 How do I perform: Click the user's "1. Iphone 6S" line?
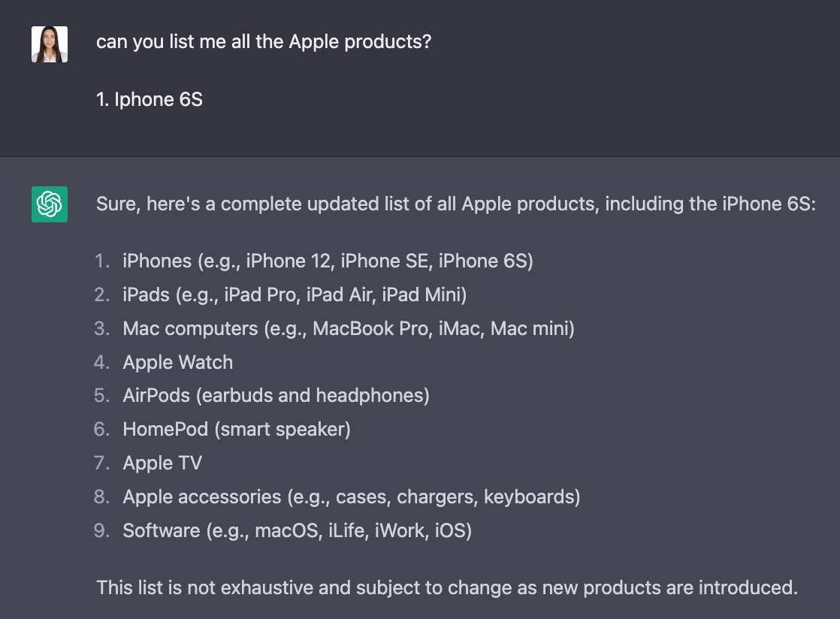tap(150, 100)
